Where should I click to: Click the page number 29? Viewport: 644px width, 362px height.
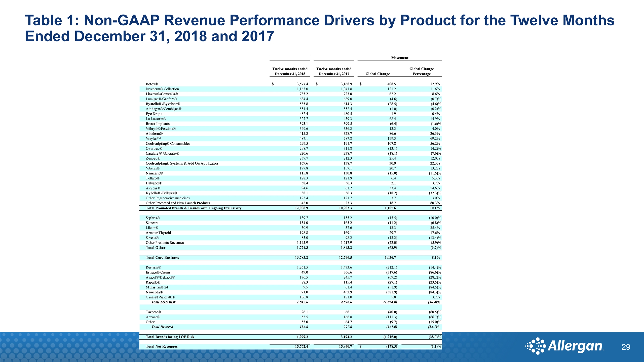[626, 347]
